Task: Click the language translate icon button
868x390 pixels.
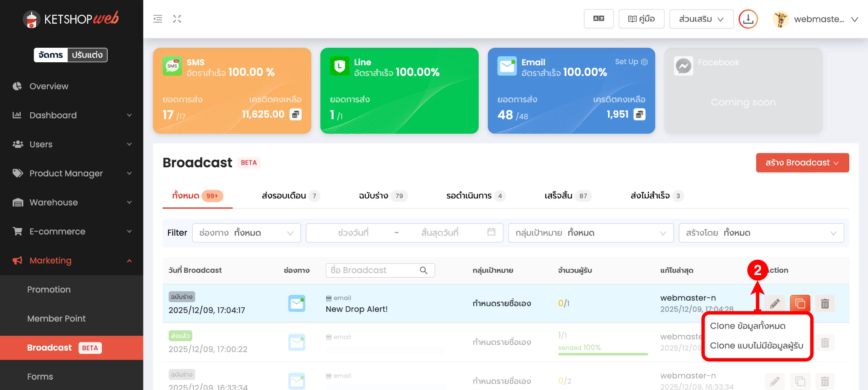Action: [598, 19]
